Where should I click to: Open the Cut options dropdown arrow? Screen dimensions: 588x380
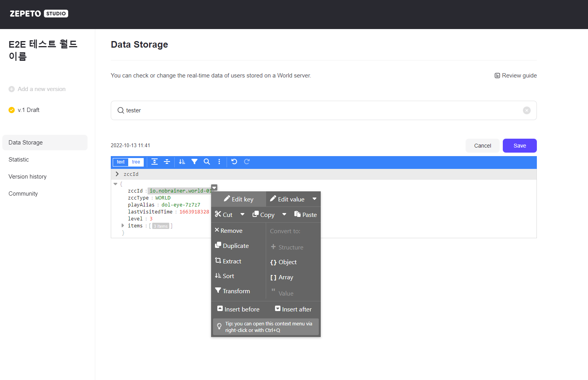click(242, 215)
